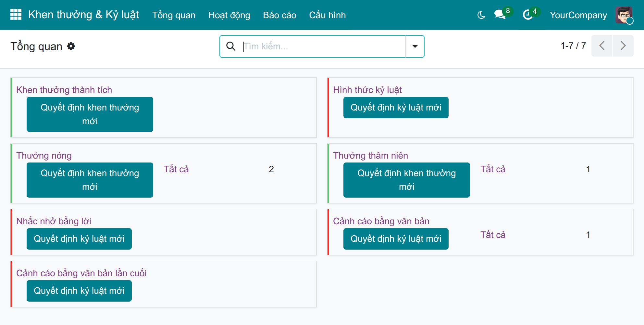Open the Báo cáo menu

point(279,15)
